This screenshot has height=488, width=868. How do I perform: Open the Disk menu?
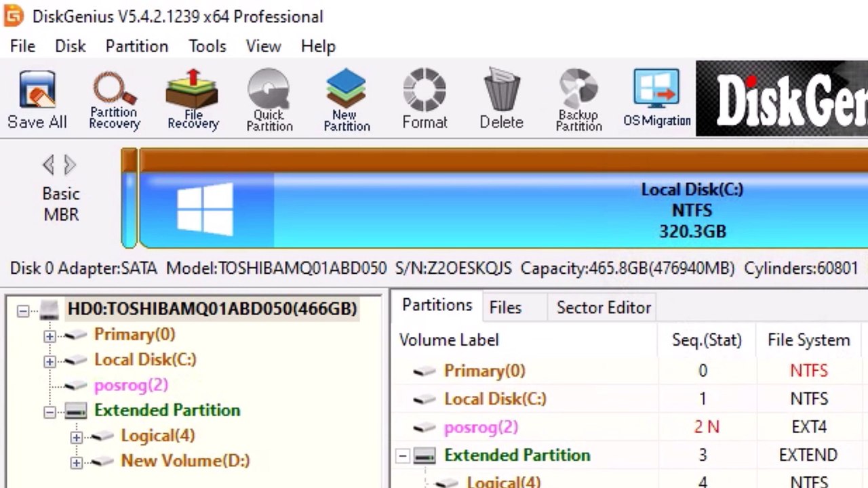click(70, 46)
